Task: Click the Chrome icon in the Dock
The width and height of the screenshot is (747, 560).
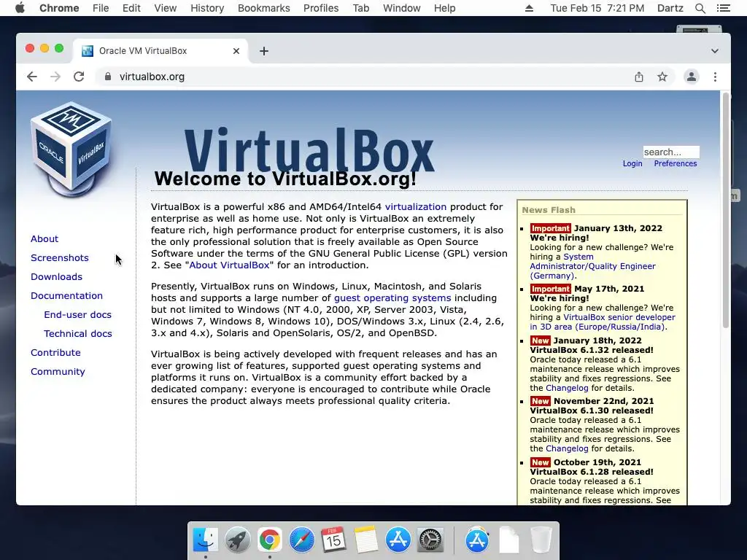Action: point(270,540)
